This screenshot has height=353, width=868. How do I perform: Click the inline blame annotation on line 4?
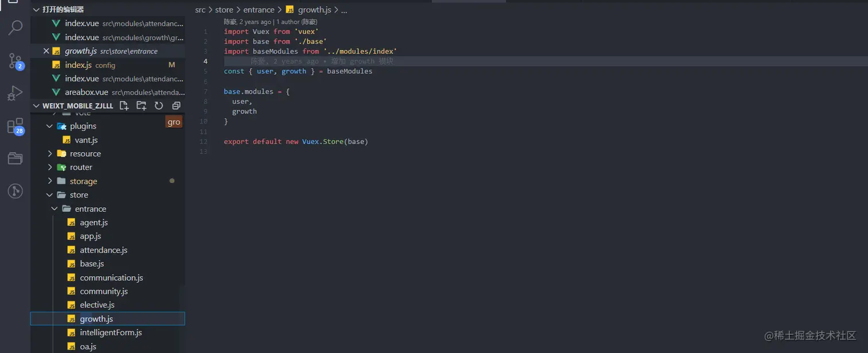tap(321, 61)
